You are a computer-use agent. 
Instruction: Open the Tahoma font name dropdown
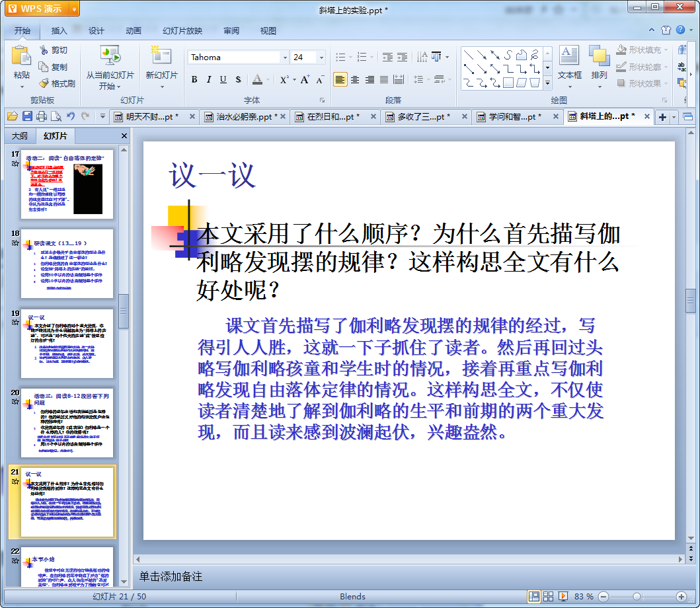point(285,57)
